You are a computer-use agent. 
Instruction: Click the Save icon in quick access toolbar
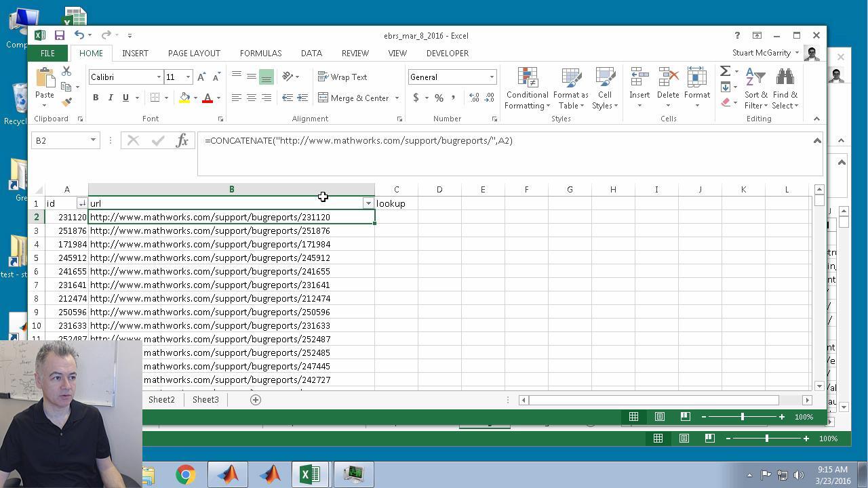click(60, 35)
